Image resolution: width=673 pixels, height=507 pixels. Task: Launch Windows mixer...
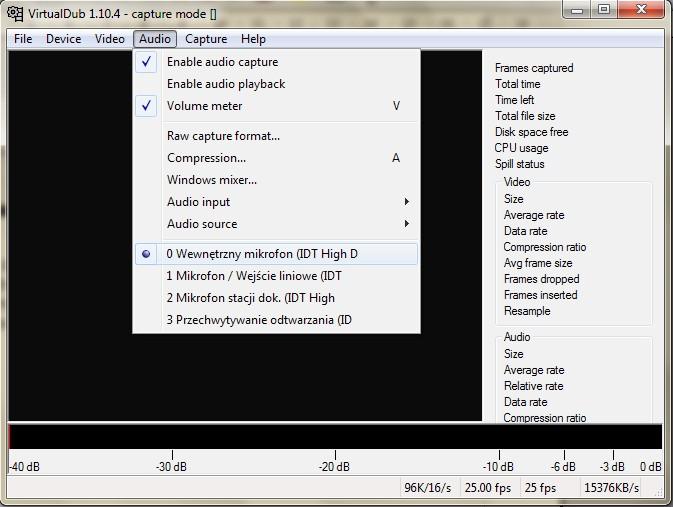pos(276,179)
